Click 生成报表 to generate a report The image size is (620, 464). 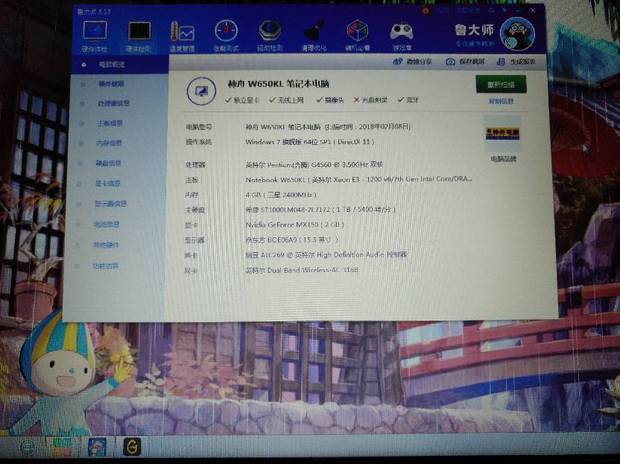pyautogui.click(x=516, y=62)
